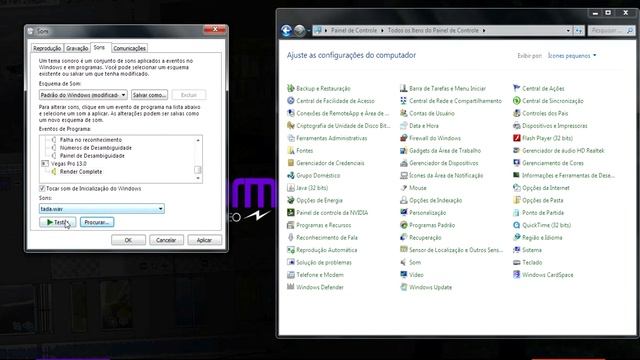Click event list scrollbar up arrow
Screen dimensions: 640x360
pos(198,140)
